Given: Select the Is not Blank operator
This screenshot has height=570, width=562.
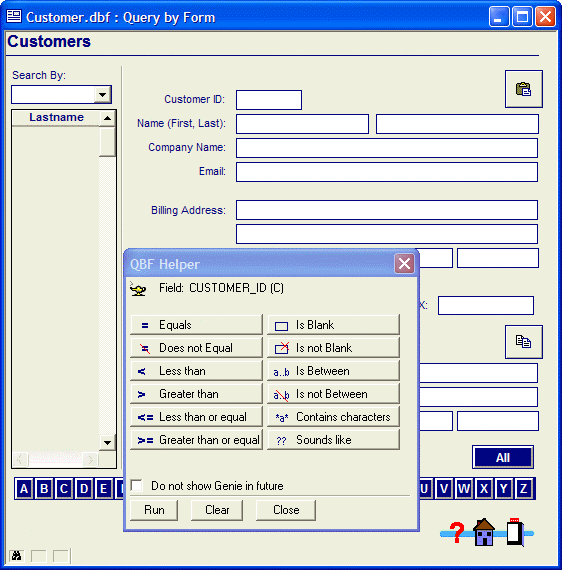Looking at the screenshot, I should [x=333, y=348].
